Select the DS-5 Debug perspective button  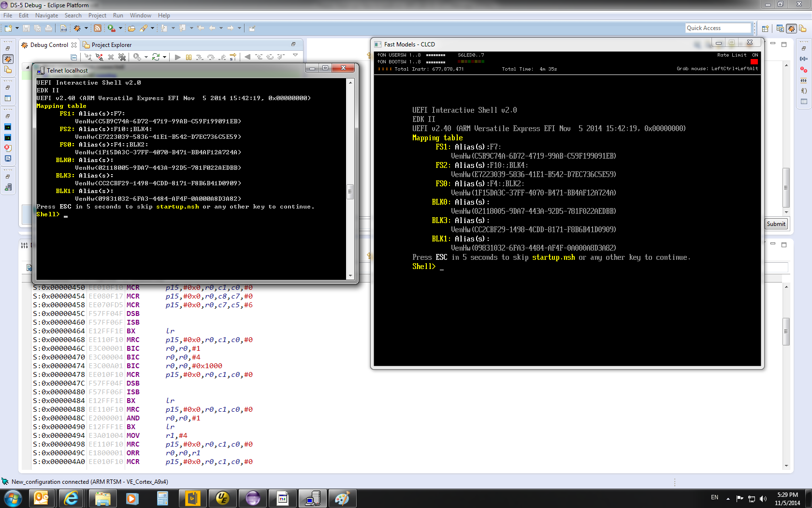(791, 29)
